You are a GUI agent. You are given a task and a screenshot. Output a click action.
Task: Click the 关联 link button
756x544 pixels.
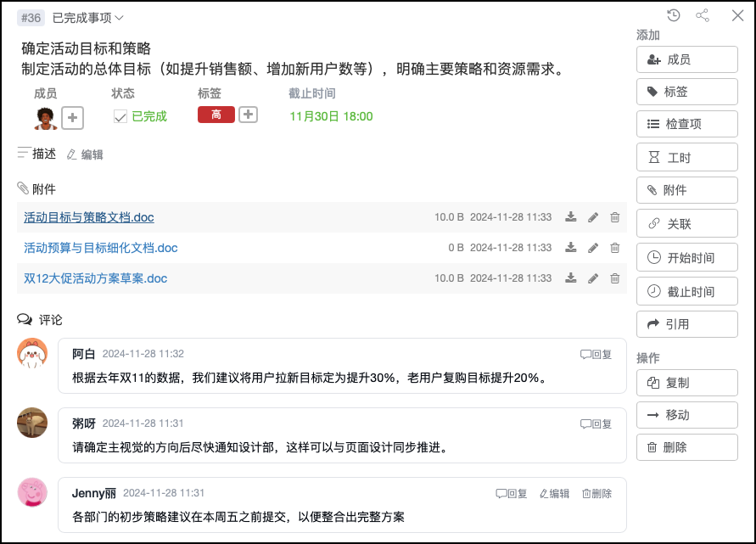pos(687,223)
